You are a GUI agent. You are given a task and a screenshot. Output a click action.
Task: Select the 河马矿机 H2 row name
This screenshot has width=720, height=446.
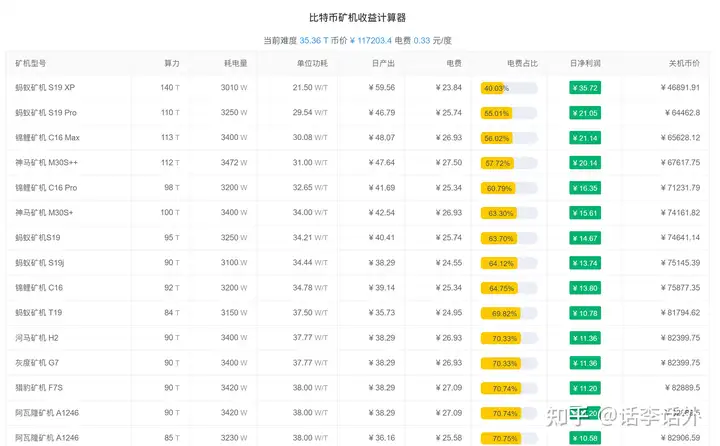pos(37,338)
